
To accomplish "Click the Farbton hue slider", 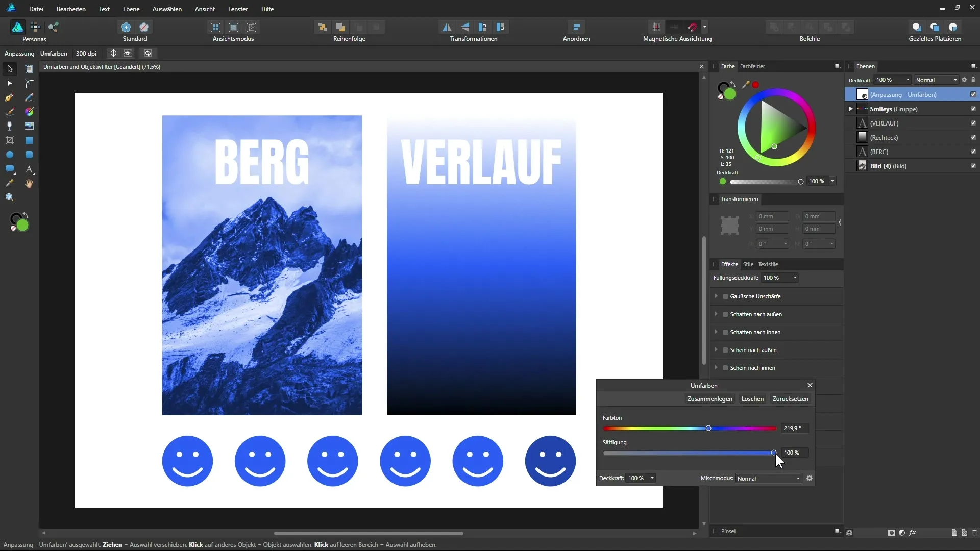I will tap(690, 429).
